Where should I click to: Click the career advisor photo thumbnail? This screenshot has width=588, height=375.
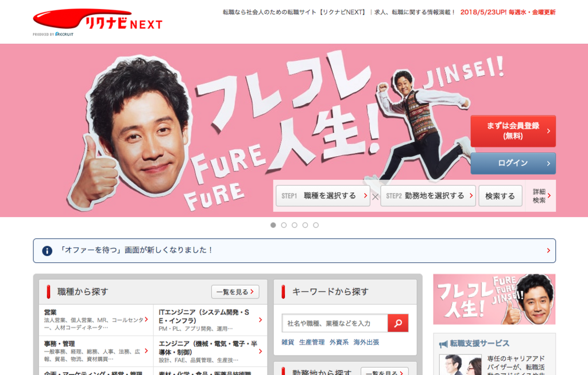[x=460, y=365]
